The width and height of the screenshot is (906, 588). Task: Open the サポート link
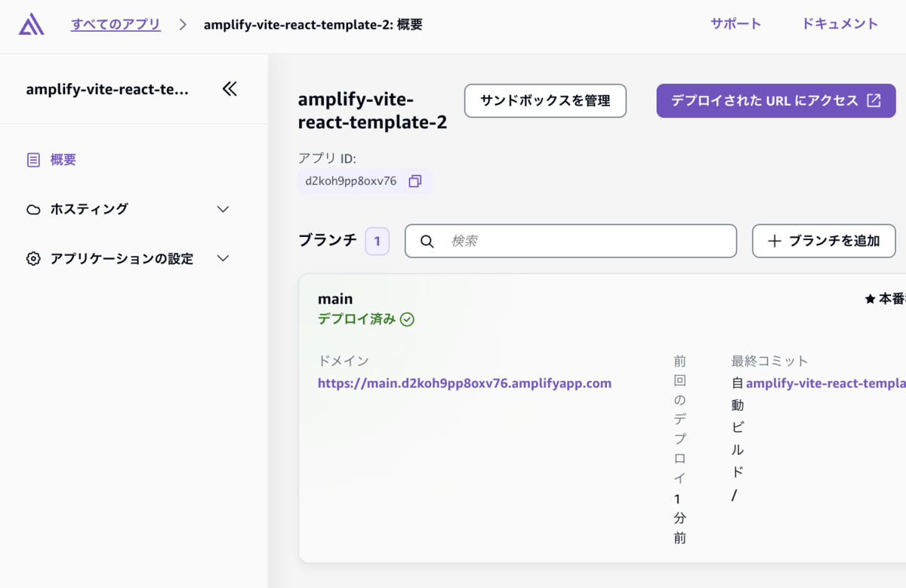735,23
